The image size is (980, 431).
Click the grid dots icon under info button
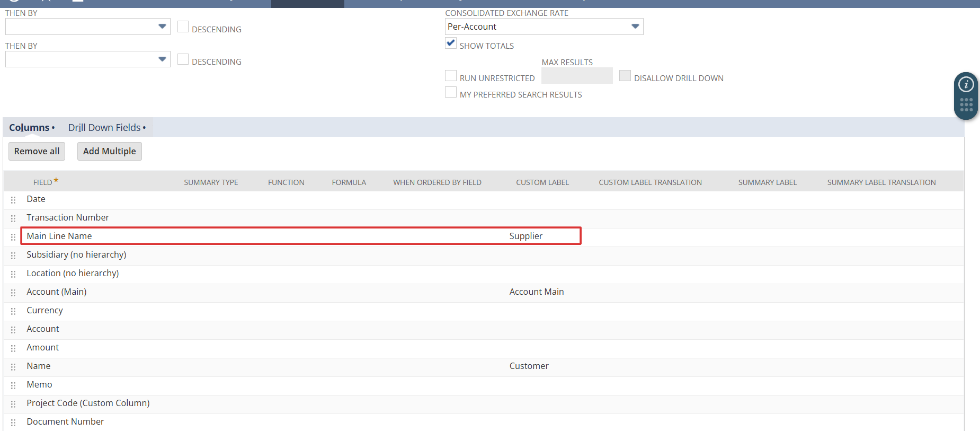966,105
